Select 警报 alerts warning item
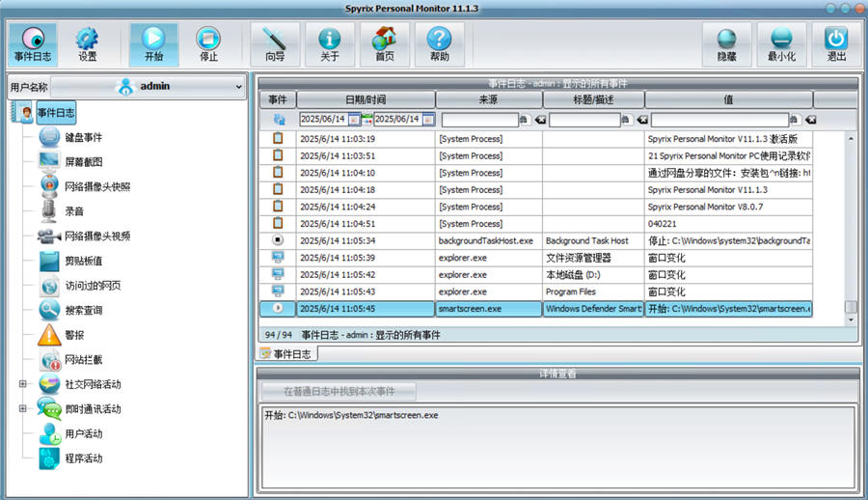868x500 pixels. coord(73,335)
